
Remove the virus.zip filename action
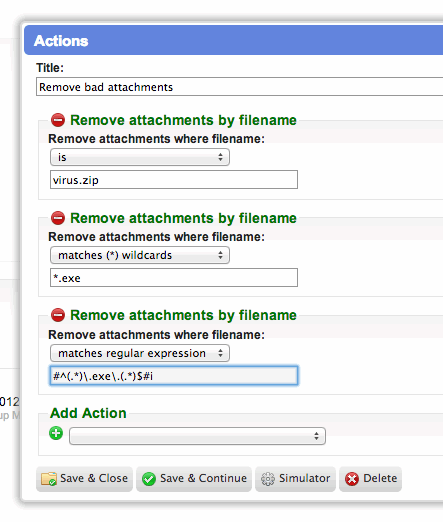(58, 120)
